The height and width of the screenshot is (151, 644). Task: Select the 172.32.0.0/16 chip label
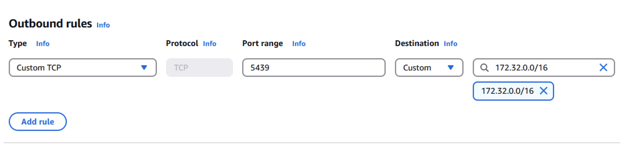coord(507,91)
